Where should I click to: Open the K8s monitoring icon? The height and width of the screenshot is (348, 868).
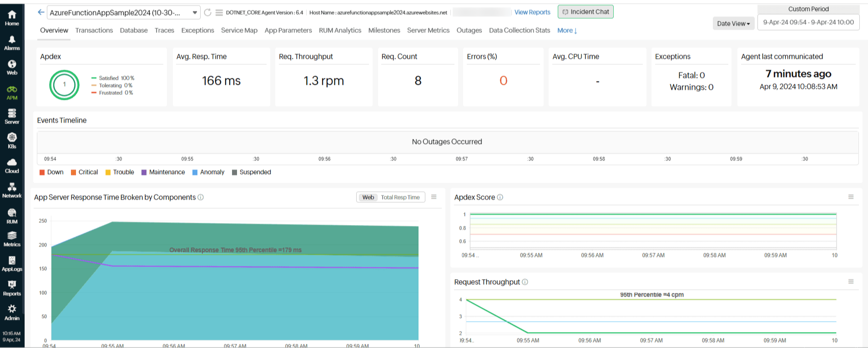pos(12,141)
